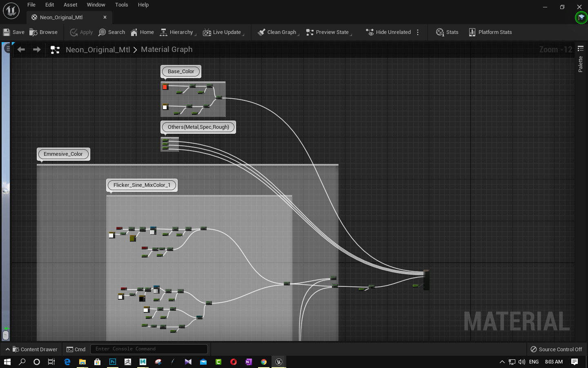The image size is (588, 368).
Task: Close the Neon_Original_Mtl tab
Action: tap(105, 17)
